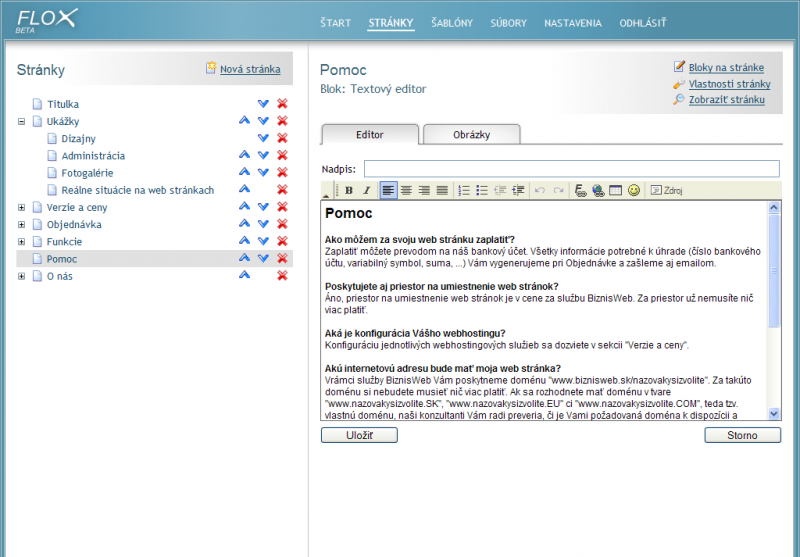Select Dizajny page in tree
The width and height of the screenshot is (800, 557).
click(78, 139)
